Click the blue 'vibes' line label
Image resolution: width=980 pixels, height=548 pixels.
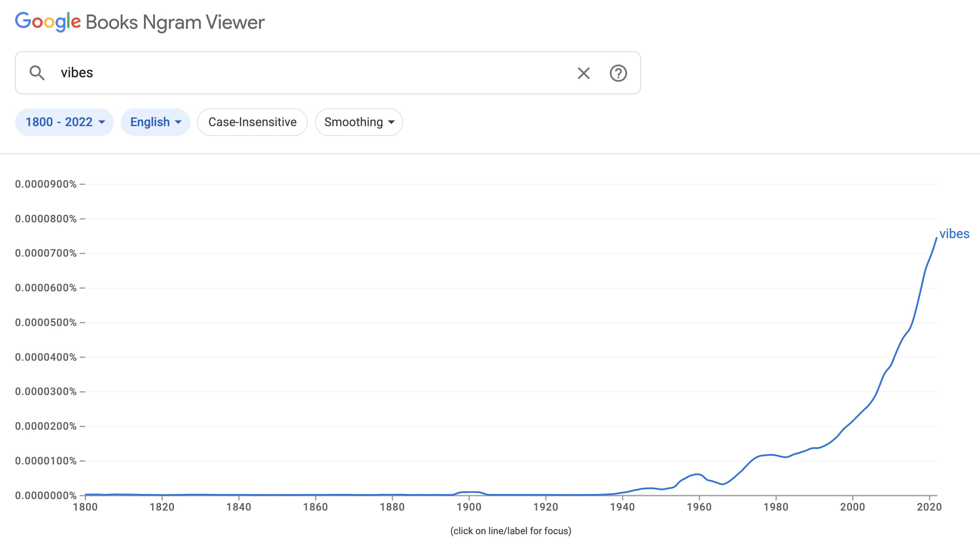[954, 234]
